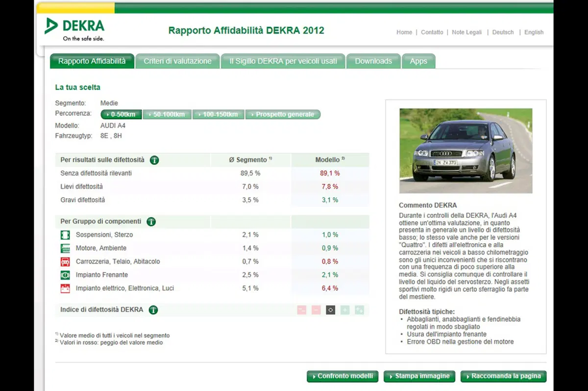
Task: Open the Contatto link
Action: 432,32
